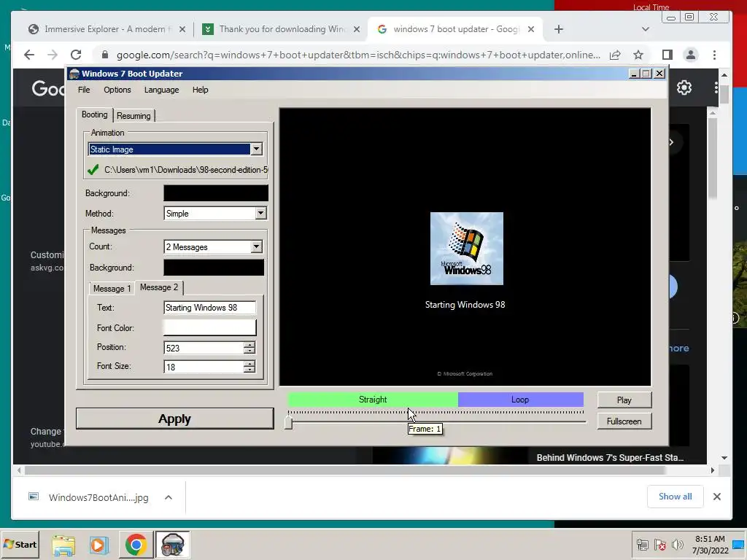Click the volume speaker tray icon
The image size is (747, 560).
point(677,545)
